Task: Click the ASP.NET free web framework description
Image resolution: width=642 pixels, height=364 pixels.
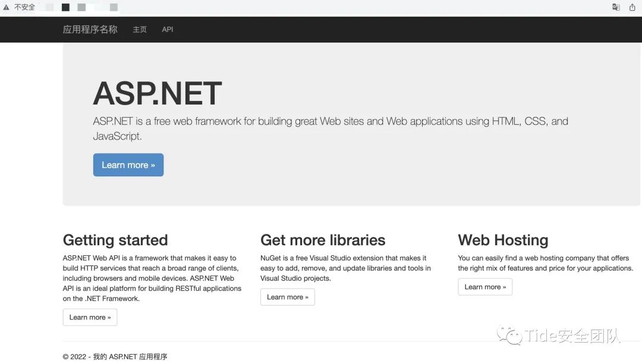Action: 331,128
